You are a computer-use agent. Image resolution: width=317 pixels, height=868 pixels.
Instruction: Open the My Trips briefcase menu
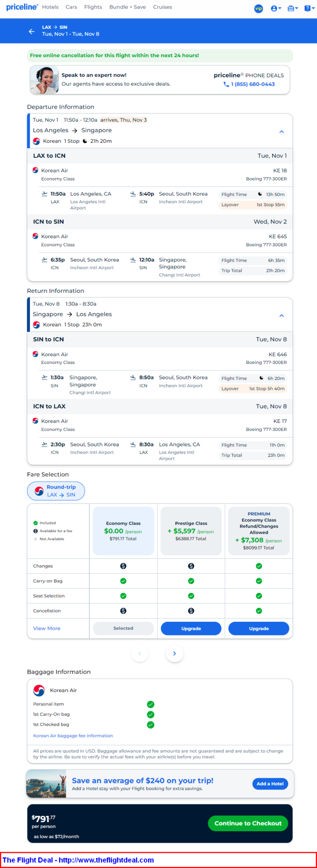[x=293, y=9]
